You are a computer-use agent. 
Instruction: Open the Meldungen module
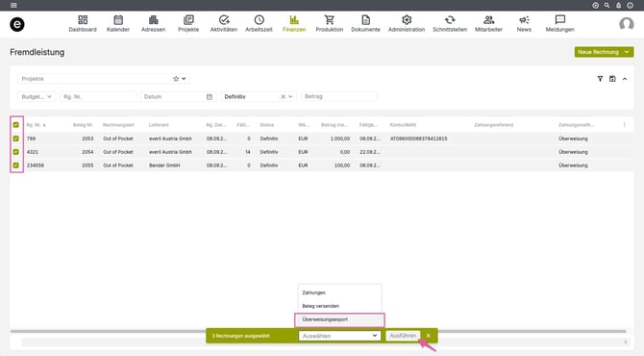[x=559, y=24]
